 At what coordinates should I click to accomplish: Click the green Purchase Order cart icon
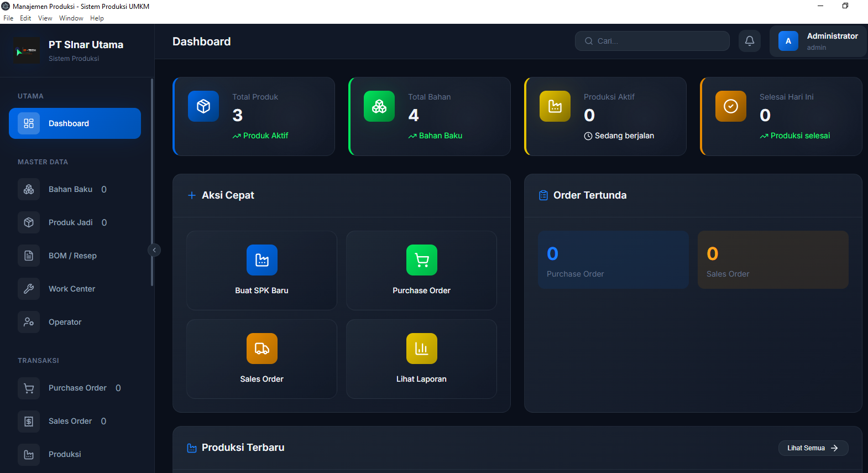coord(421,260)
